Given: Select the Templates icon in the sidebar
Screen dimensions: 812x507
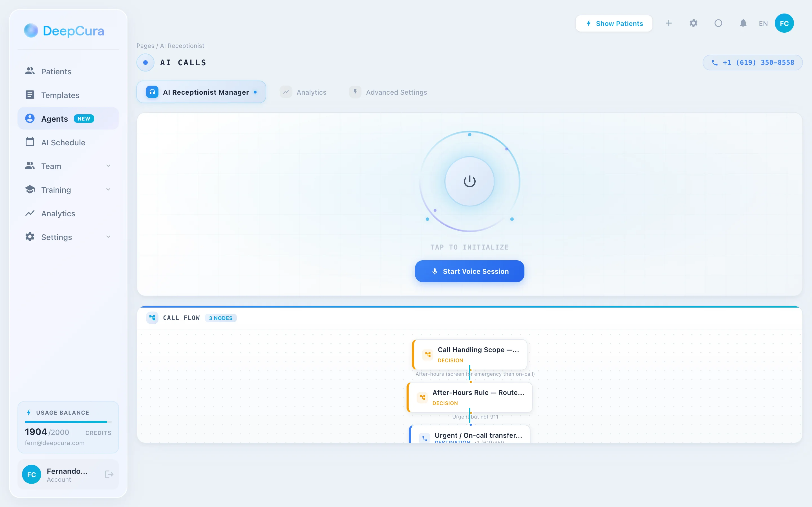Looking at the screenshot, I should [30, 95].
